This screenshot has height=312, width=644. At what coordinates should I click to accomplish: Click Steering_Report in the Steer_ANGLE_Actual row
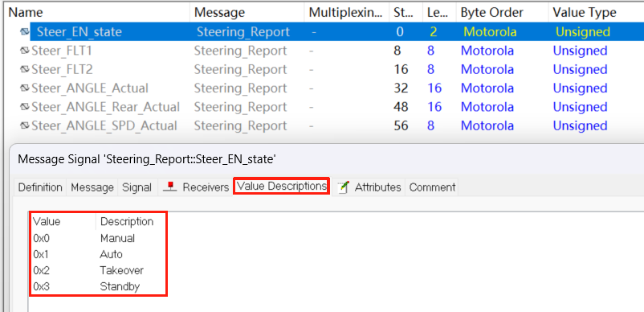(240, 88)
